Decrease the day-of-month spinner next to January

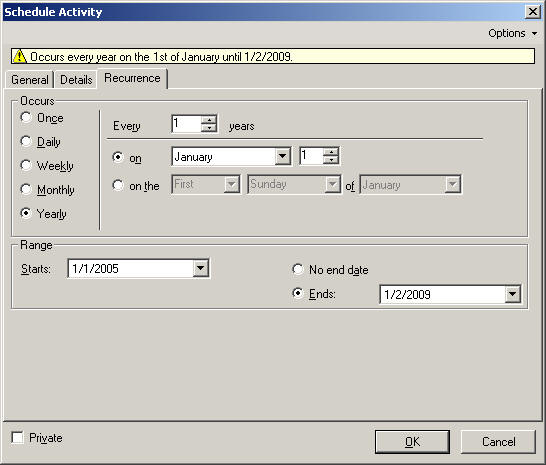331,160
